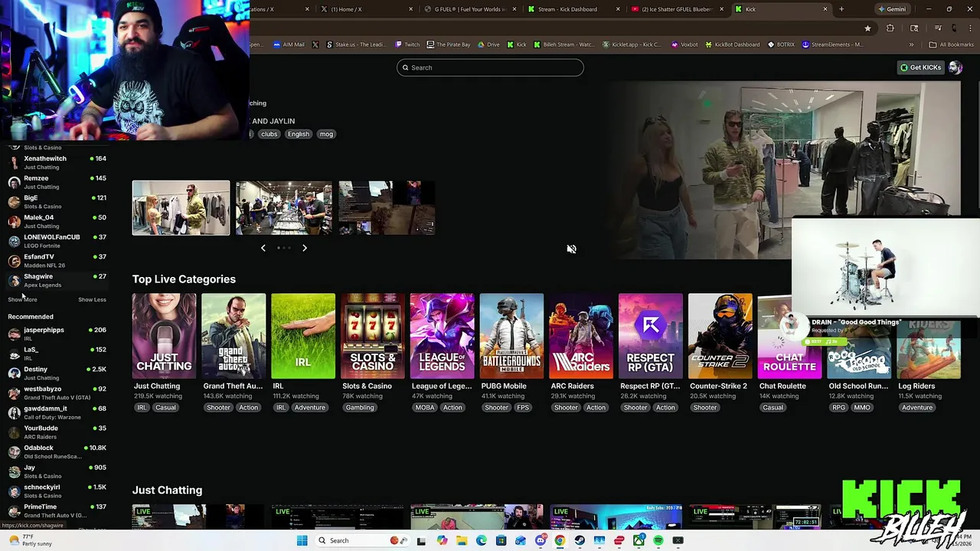Viewport: 980px width, 551px height.
Task: Open Discord from the taskbar
Action: click(x=541, y=540)
